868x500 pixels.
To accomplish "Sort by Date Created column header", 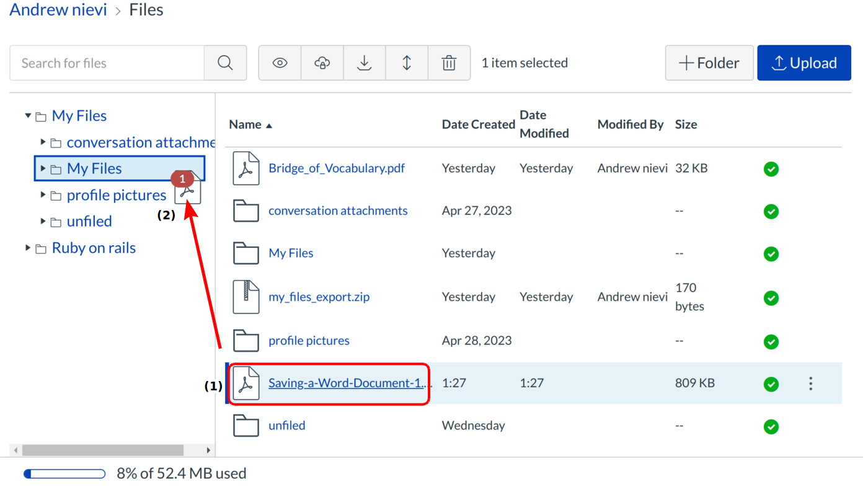I will coord(478,125).
